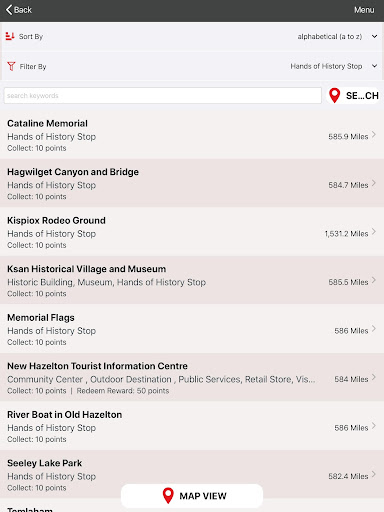Expand the Hands of History Stop filter dropdown
The height and width of the screenshot is (512, 384).
pyautogui.click(x=326, y=66)
